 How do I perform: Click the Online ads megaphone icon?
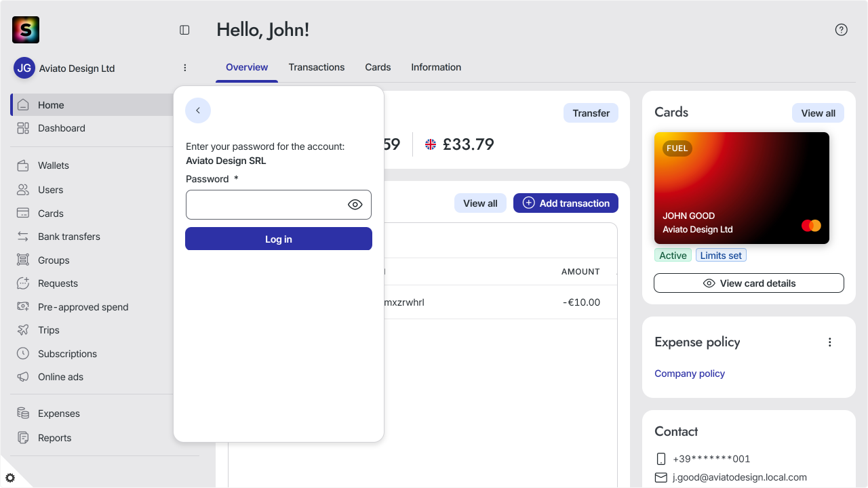[x=23, y=377]
